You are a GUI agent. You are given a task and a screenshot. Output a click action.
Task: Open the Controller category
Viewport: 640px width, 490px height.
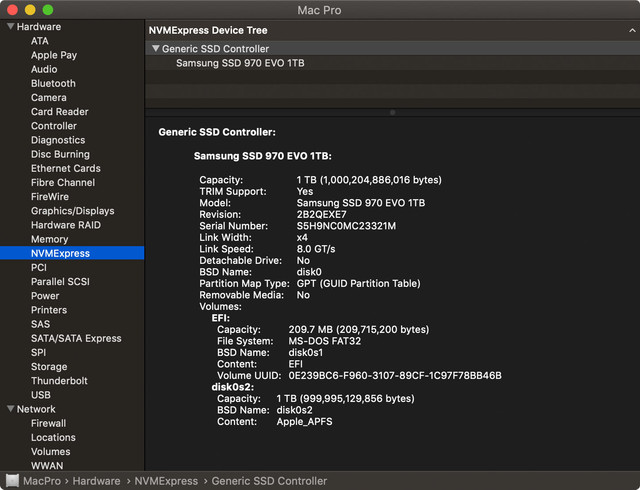[54, 126]
